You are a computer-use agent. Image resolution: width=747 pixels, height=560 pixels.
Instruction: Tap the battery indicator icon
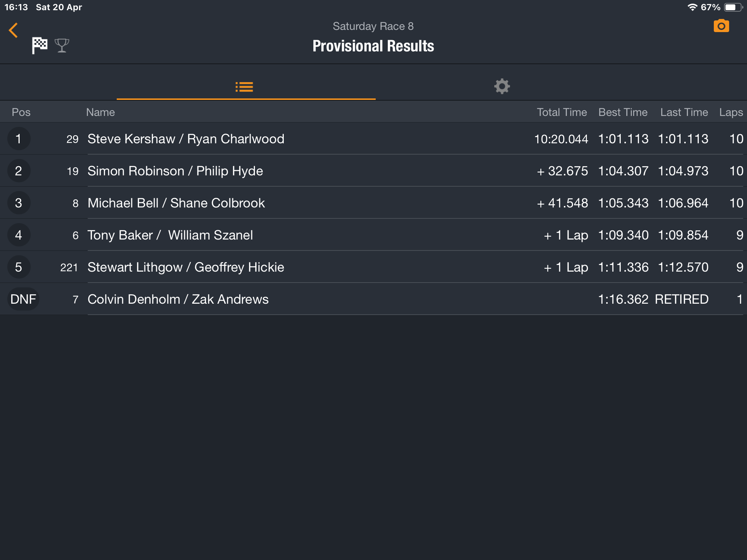(x=733, y=7)
